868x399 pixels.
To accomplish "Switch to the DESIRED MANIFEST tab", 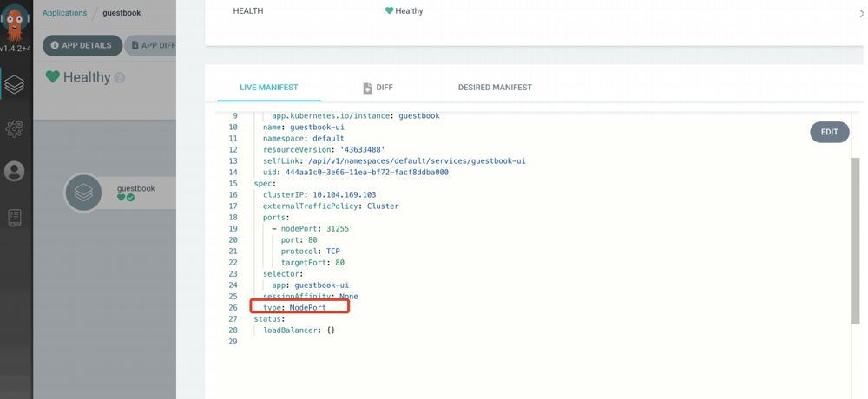I will point(495,88).
